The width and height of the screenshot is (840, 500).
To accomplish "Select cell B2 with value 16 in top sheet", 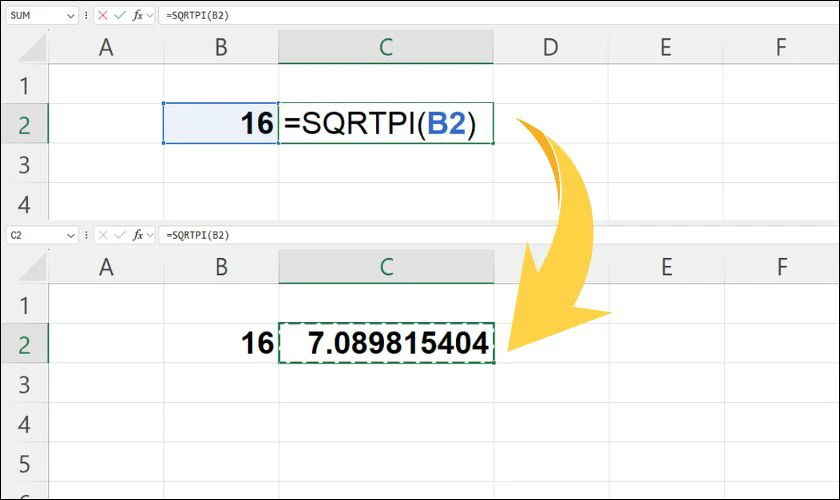I will (x=221, y=123).
